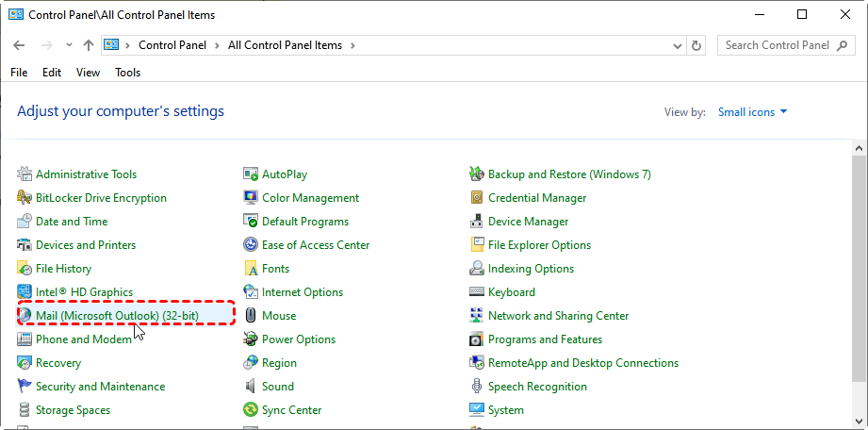
Task: Expand the recent locations chevron
Action: pyautogui.click(x=69, y=45)
